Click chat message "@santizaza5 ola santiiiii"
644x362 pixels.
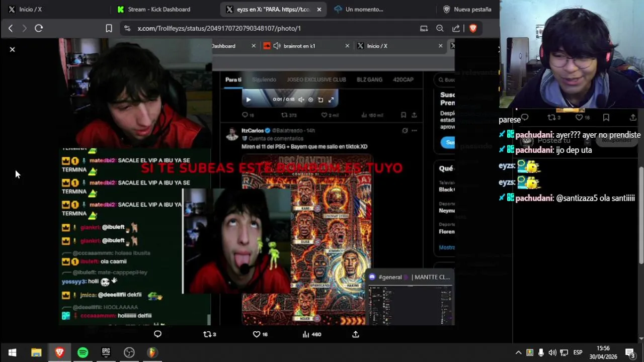[x=595, y=198]
